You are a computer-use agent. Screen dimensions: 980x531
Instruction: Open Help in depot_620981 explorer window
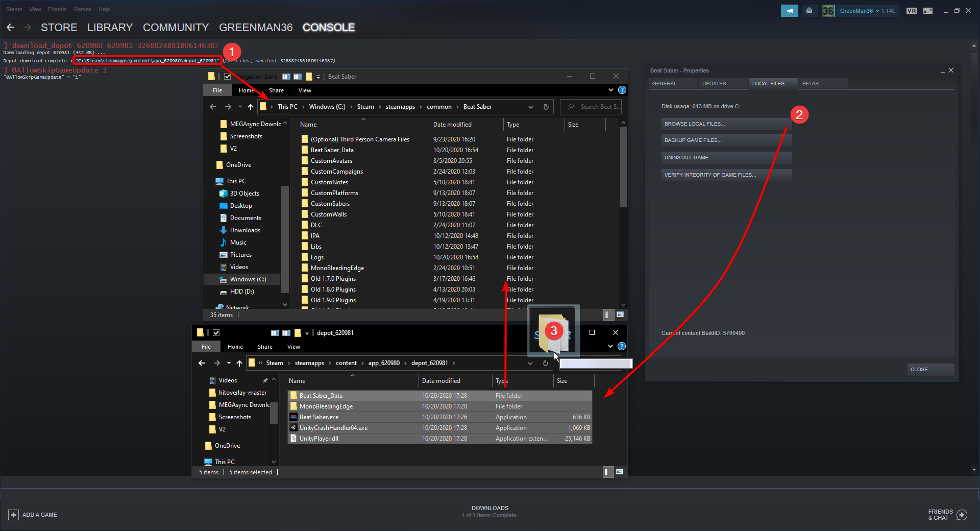tap(622, 347)
